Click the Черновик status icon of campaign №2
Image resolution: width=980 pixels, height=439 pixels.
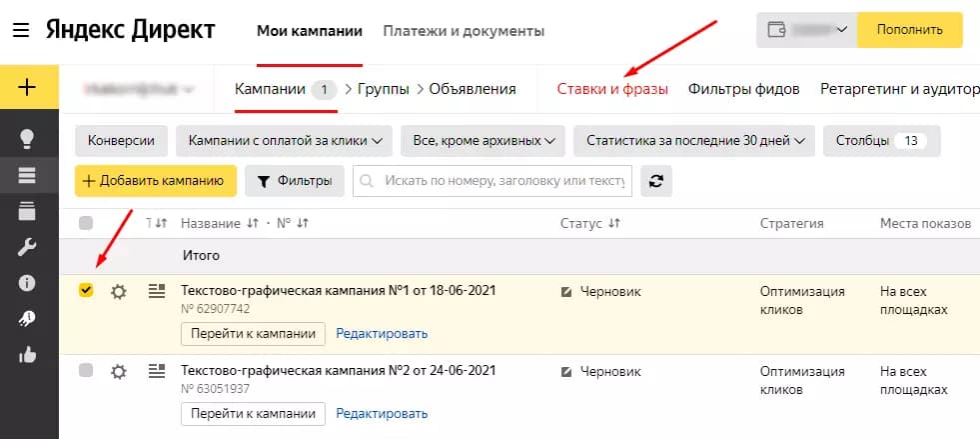click(566, 372)
